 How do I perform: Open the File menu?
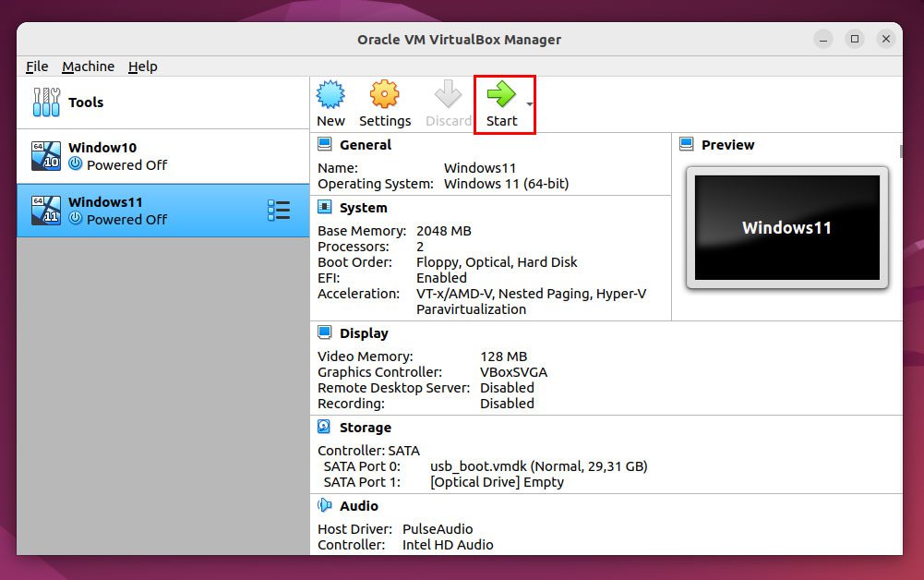pos(36,66)
